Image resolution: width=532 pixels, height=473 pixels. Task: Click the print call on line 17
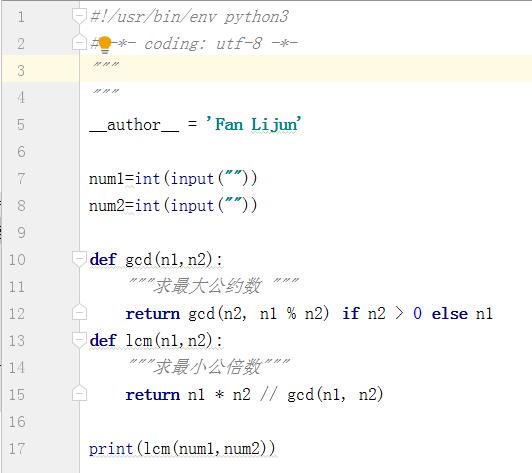click(x=111, y=449)
